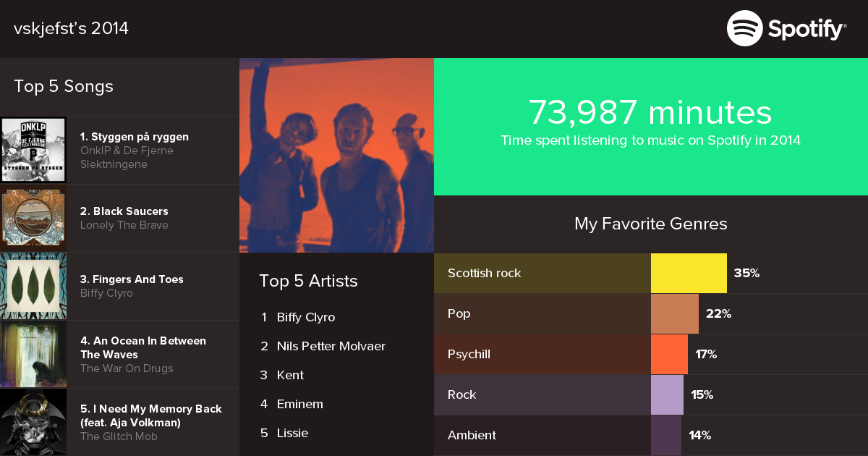Click artist The War On Drugs
Screen dimensions: 868x456
tap(127, 368)
